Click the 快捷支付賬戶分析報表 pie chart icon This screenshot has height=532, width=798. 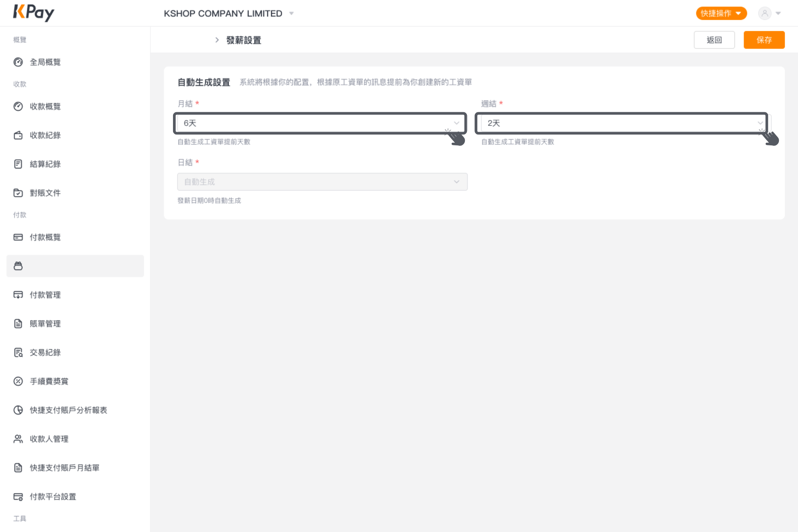coord(18,410)
